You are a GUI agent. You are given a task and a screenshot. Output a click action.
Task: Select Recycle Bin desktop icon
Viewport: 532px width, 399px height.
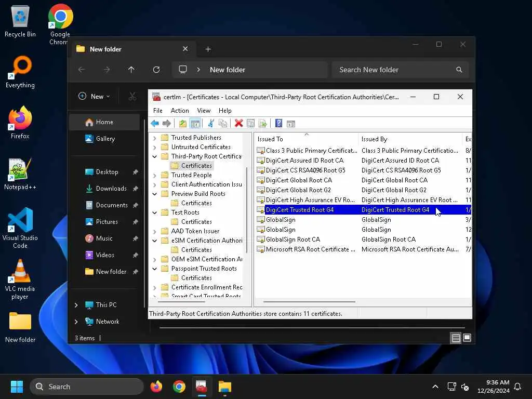20,21
